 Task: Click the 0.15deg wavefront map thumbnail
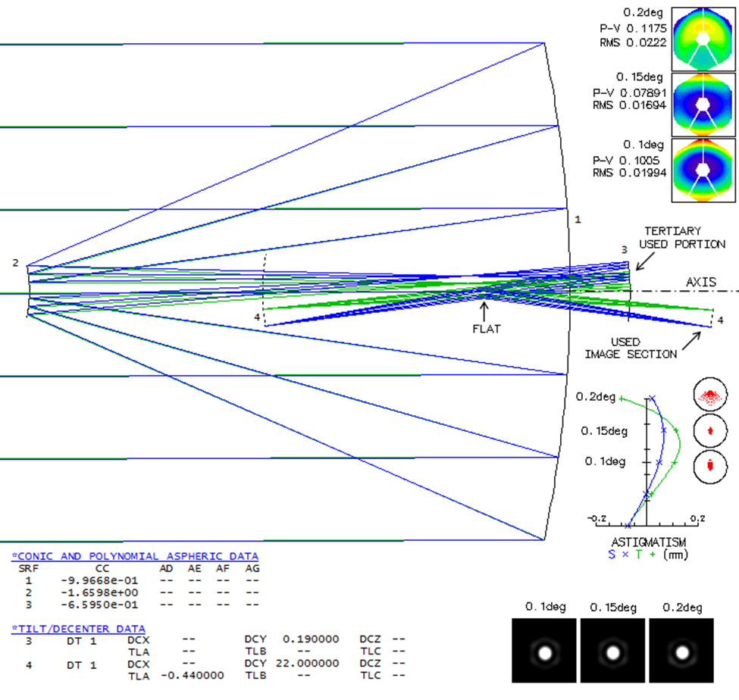(x=703, y=105)
